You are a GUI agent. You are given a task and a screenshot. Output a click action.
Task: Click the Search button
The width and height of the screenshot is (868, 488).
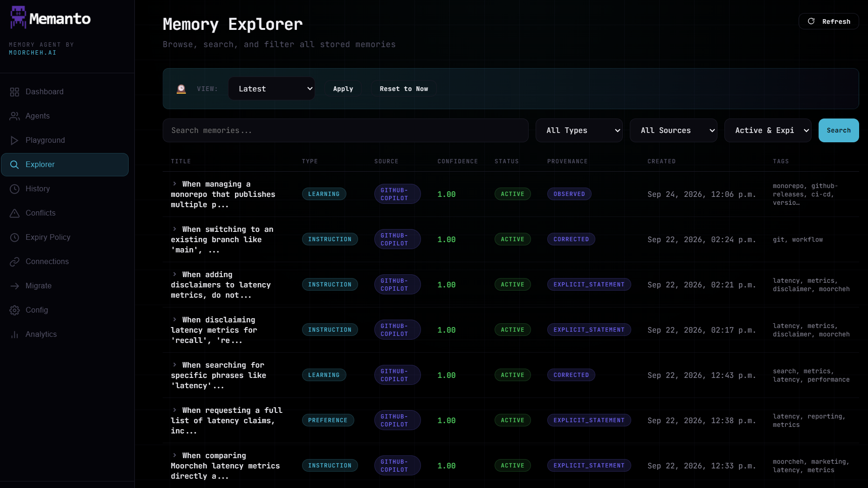pyautogui.click(x=839, y=131)
